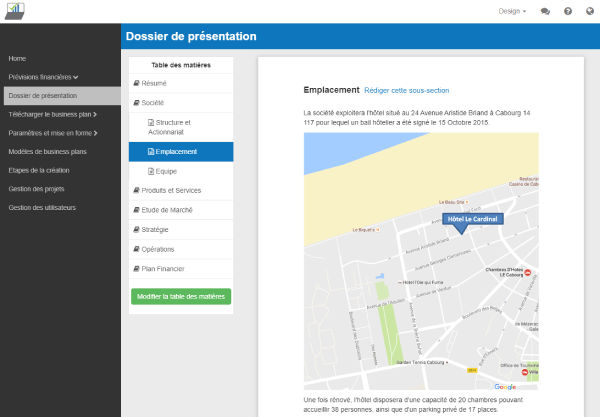600x417 pixels.
Task: Open the chat messages icon
Action: [545, 11]
